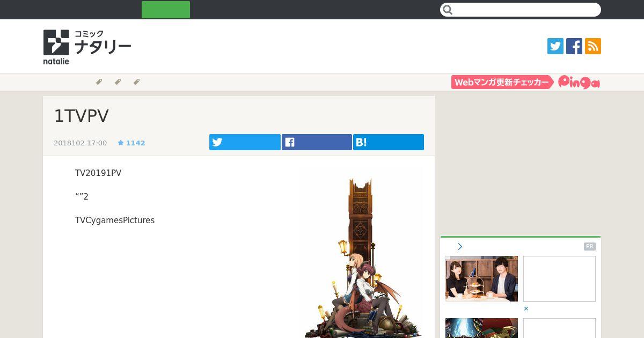Click the PR badge
The width and height of the screenshot is (644, 338).
pos(590,247)
